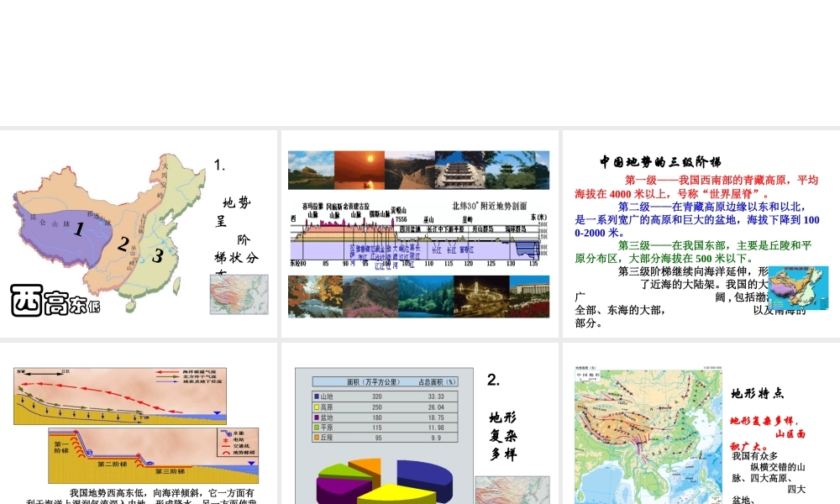Click the 第二阶梯 label in the staircase diagram

pyautogui.click(x=113, y=464)
